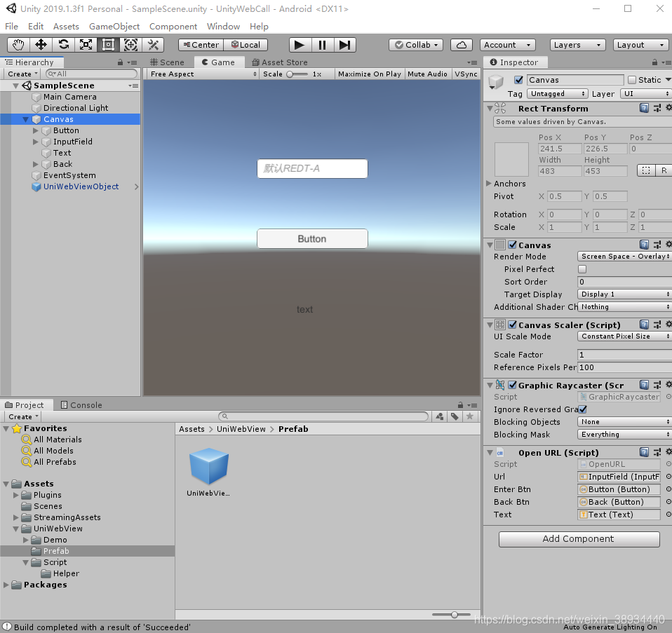Uncheck Ignore Reversed Graphics option
This screenshot has width=672, height=633.
point(582,409)
